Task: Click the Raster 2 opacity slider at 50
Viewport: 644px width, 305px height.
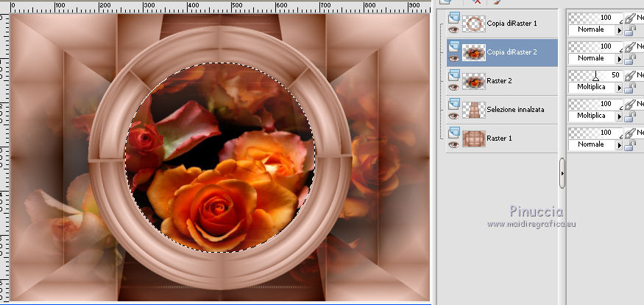Action: pyautogui.click(x=595, y=75)
